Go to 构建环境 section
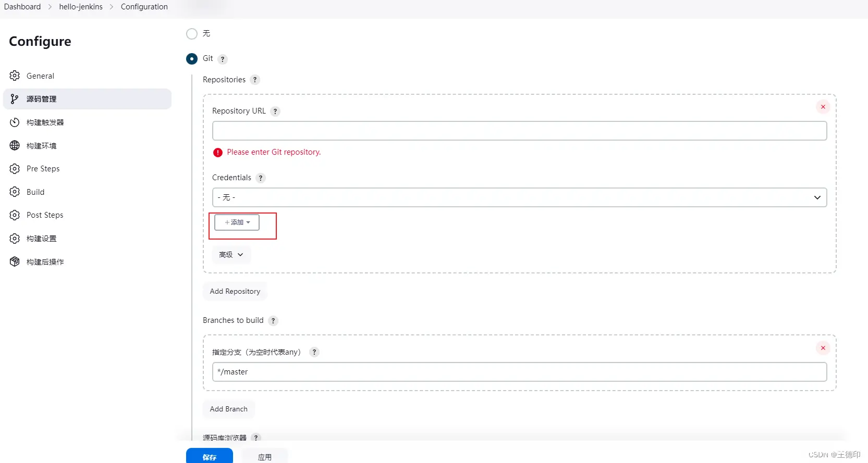The height and width of the screenshot is (463, 868). [87, 145]
